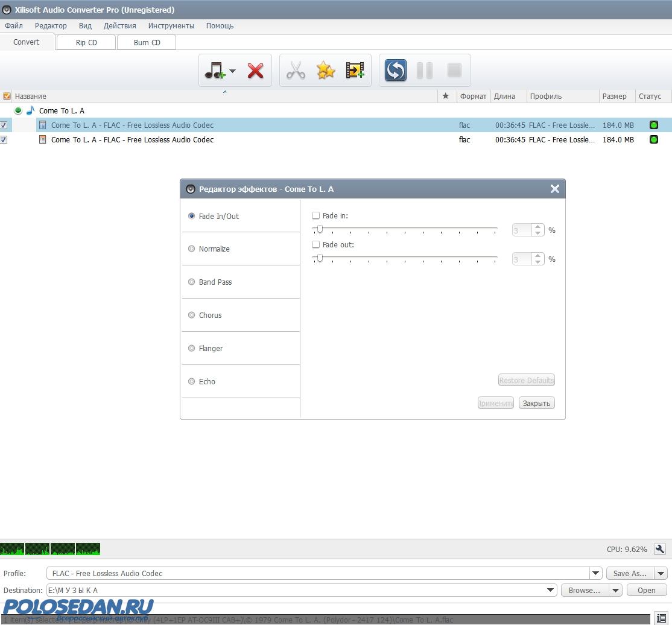Expand the Profile dropdown list
Screen dimensions: 672x625
595,573
